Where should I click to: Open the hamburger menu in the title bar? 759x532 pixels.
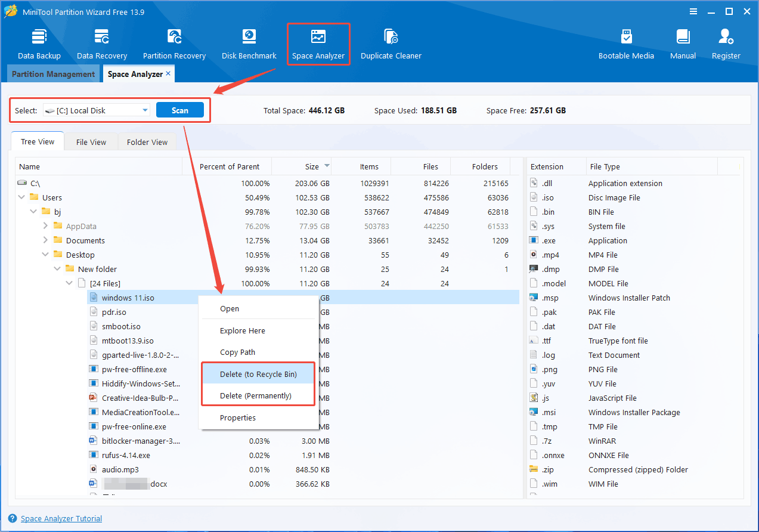[x=693, y=11]
